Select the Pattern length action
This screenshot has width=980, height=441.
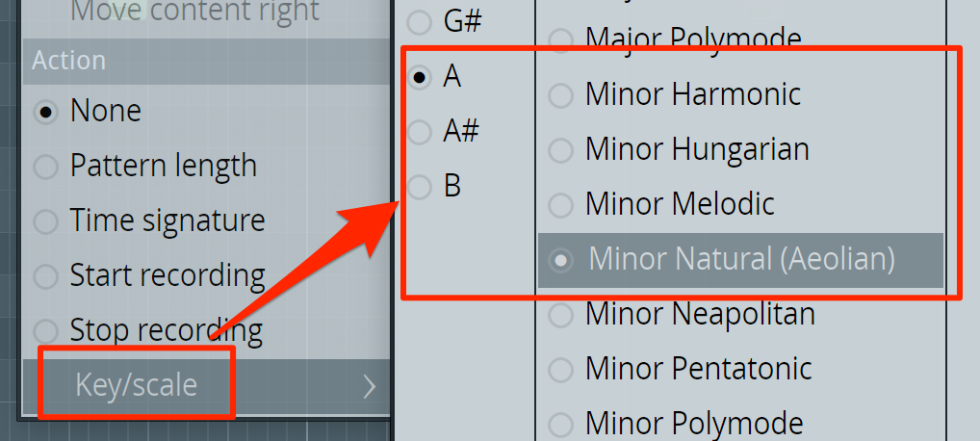pos(206,167)
